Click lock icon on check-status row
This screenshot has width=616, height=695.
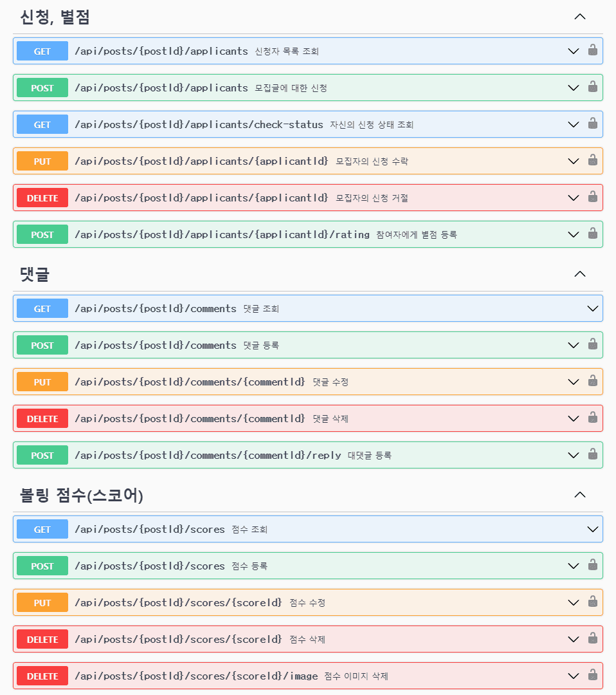click(592, 124)
